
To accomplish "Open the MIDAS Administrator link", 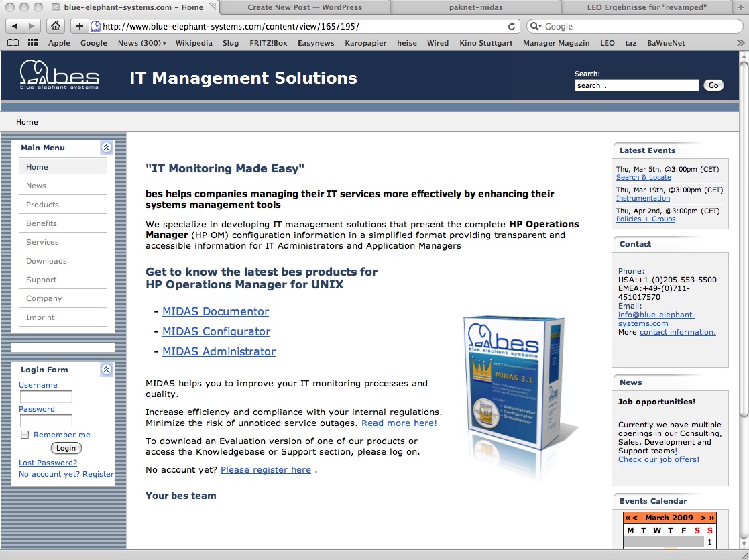I will point(219,351).
